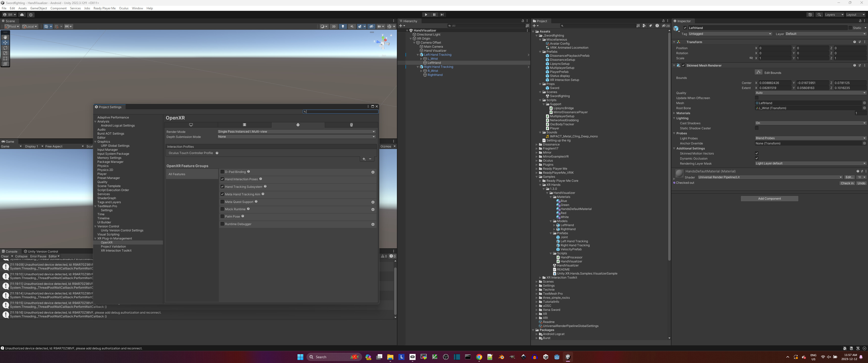Click the Play button
This screenshot has width=868, height=363.
pos(426,15)
